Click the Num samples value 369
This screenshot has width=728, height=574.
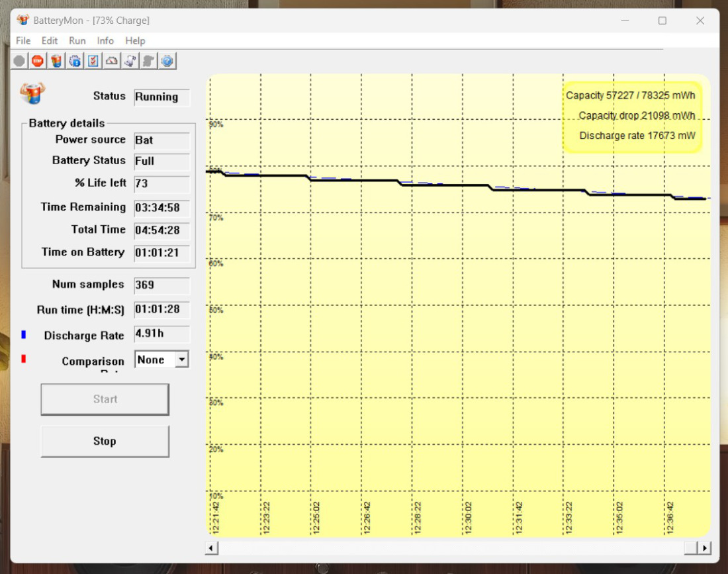click(x=161, y=285)
